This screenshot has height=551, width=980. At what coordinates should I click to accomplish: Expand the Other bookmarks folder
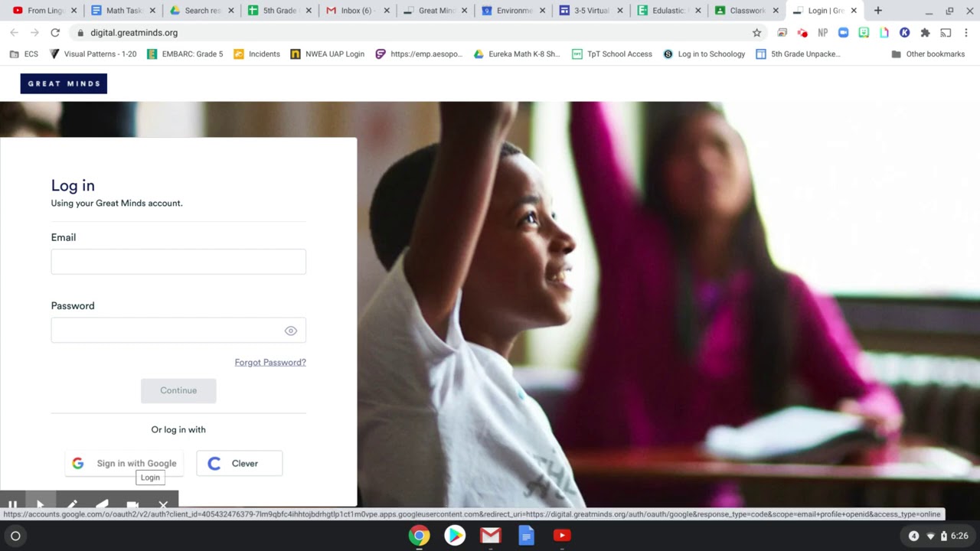point(928,54)
